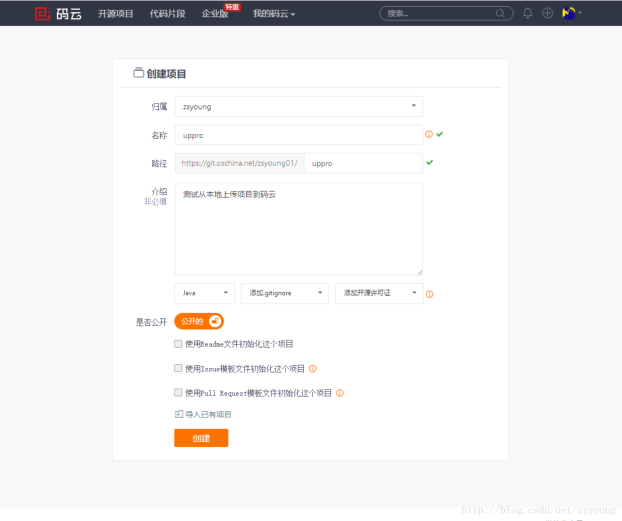Open the 归属 zsyoung dropdown
This screenshot has height=521, width=622.
298,106
